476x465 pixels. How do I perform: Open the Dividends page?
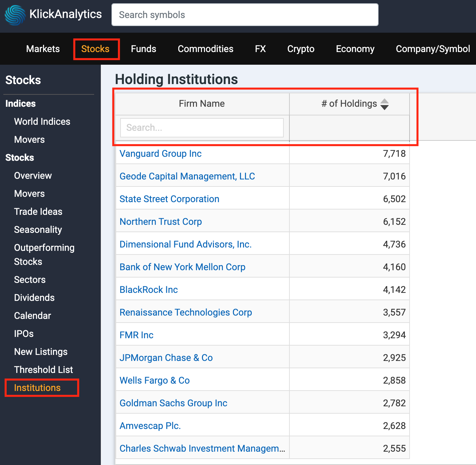coord(34,298)
